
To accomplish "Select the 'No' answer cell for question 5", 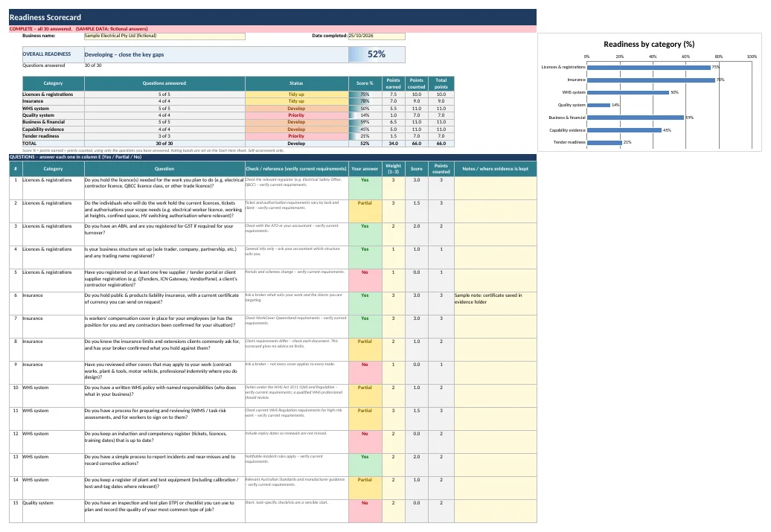I will pyautogui.click(x=365, y=281).
